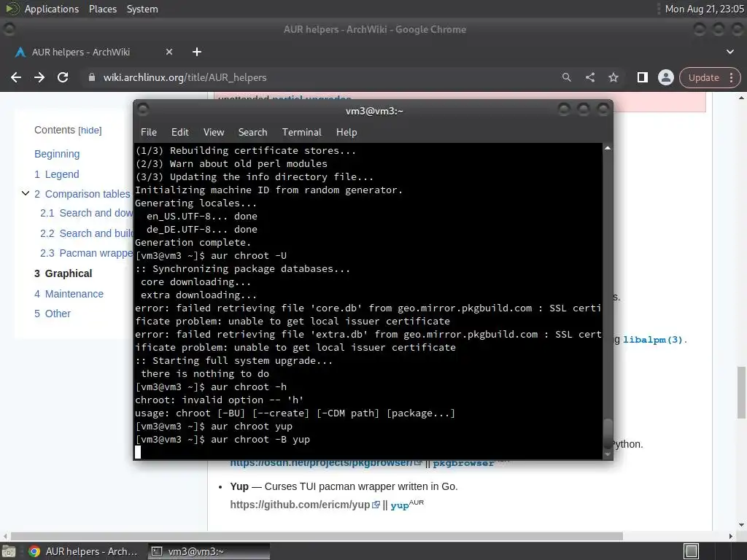The image size is (747, 560).
Task: Go to 1 Legend section
Action: [x=57, y=174]
